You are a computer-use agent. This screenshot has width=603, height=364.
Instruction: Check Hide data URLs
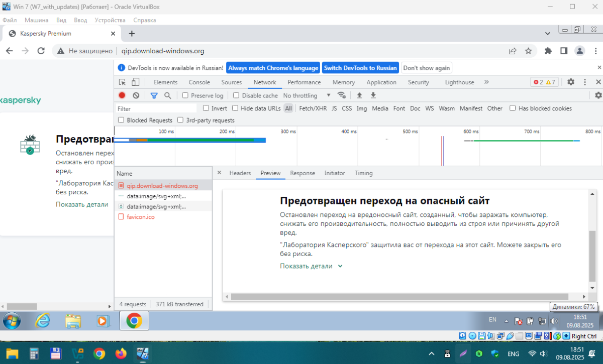tap(235, 108)
